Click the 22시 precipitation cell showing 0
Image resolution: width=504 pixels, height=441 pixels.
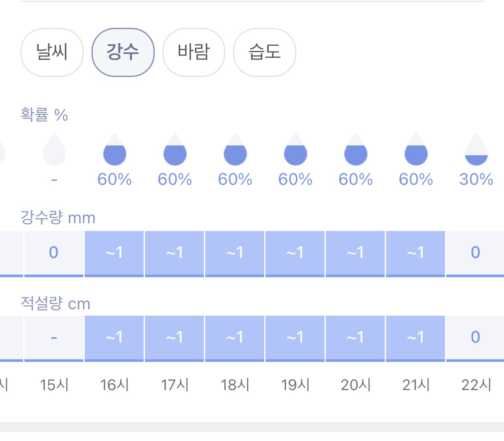click(475, 253)
